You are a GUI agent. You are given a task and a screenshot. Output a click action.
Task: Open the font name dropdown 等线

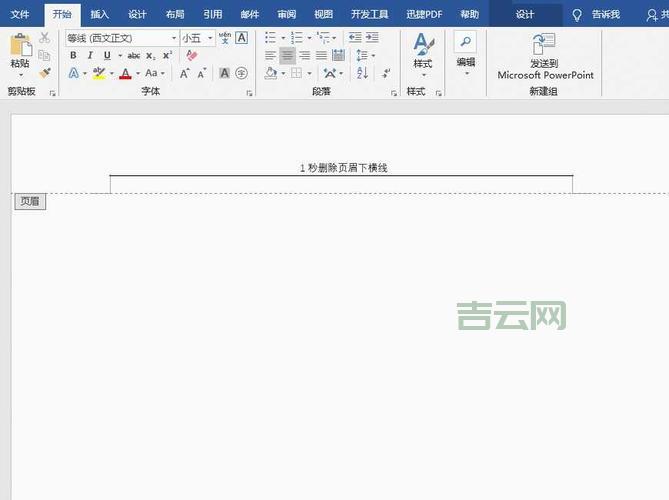click(x=173, y=38)
